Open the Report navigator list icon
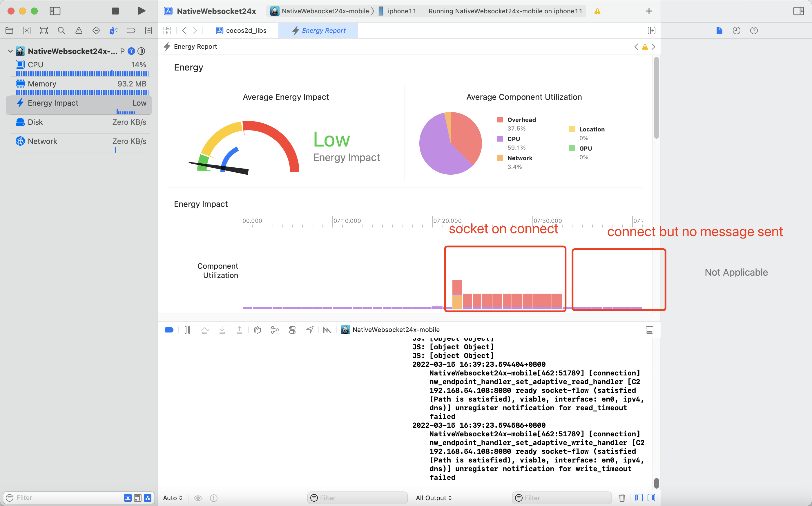The image size is (812, 506). point(148,30)
